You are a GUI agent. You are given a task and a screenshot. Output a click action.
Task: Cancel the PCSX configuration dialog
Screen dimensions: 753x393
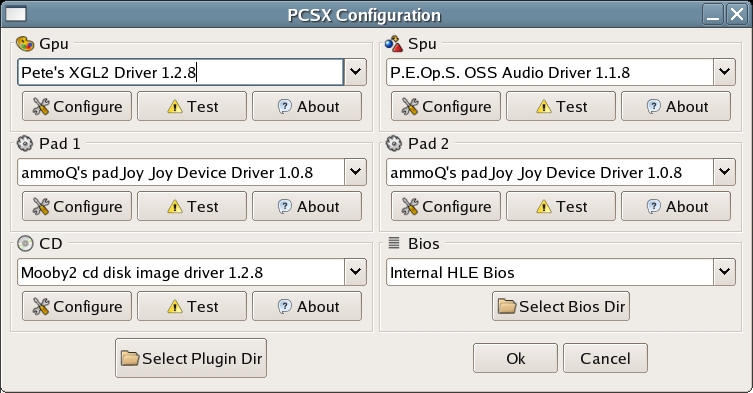(605, 358)
